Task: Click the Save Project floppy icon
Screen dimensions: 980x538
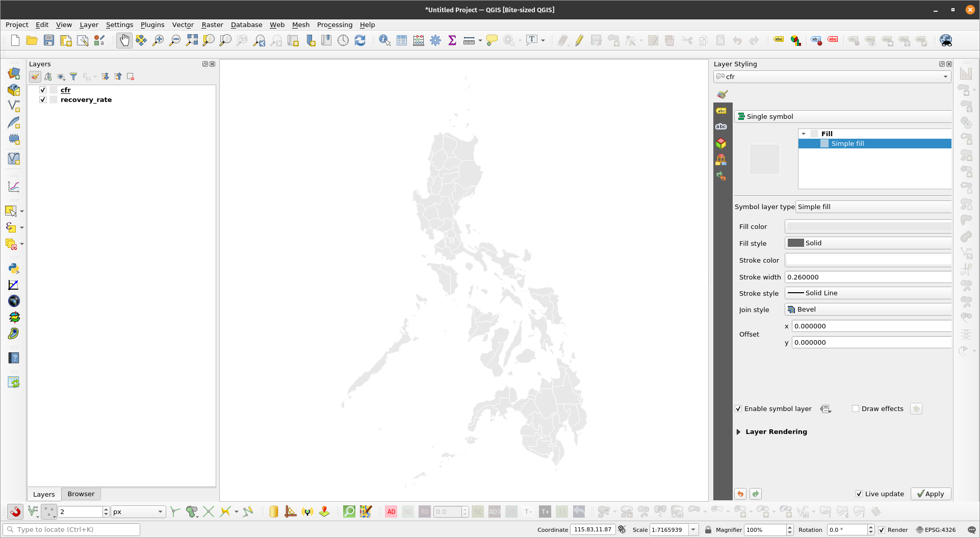Action: pyautogui.click(x=49, y=40)
